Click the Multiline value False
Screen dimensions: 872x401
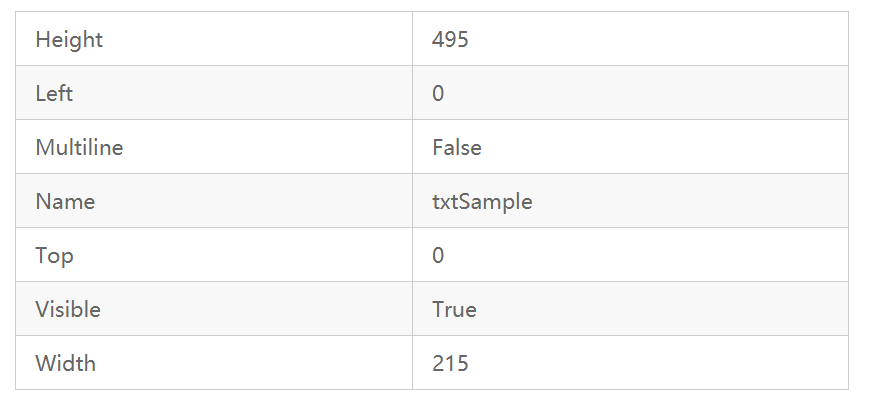click(457, 147)
